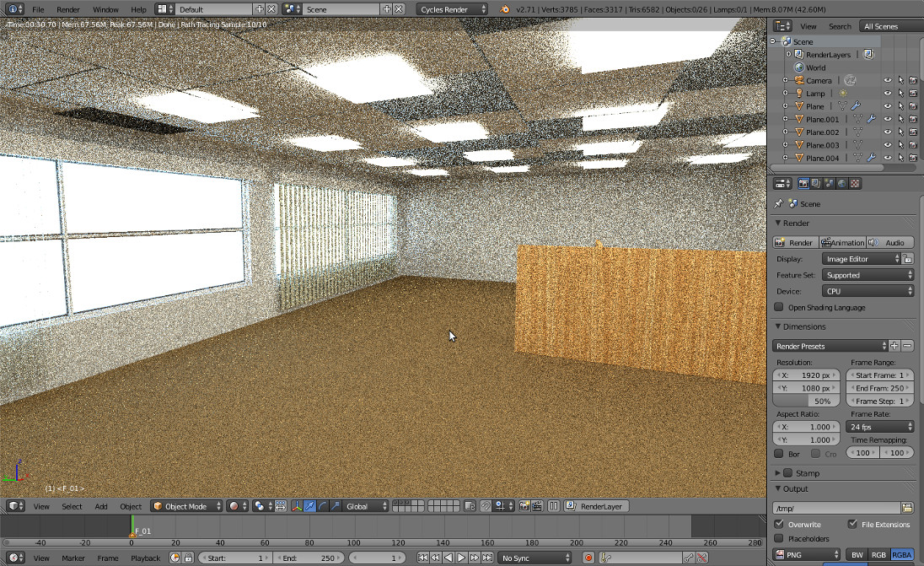Viewport: 924px width, 566px height.
Task: Disable the Overwrite checkbox
Action: click(x=779, y=524)
